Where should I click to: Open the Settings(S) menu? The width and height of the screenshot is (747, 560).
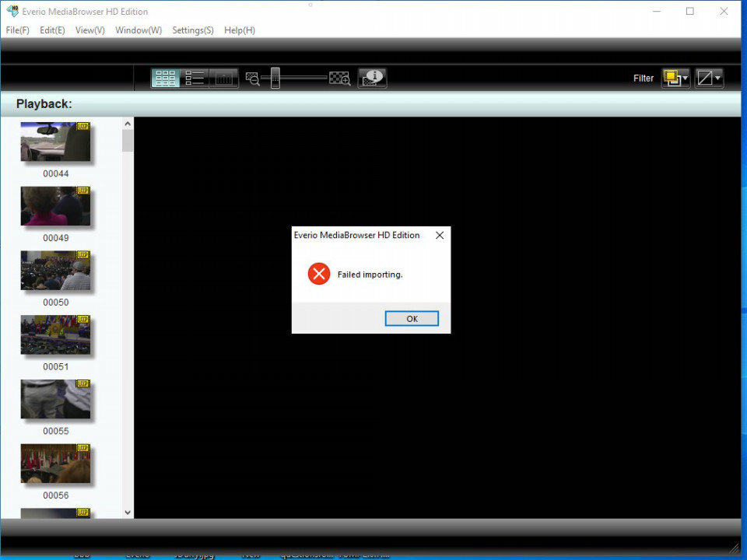click(x=193, y=30)
